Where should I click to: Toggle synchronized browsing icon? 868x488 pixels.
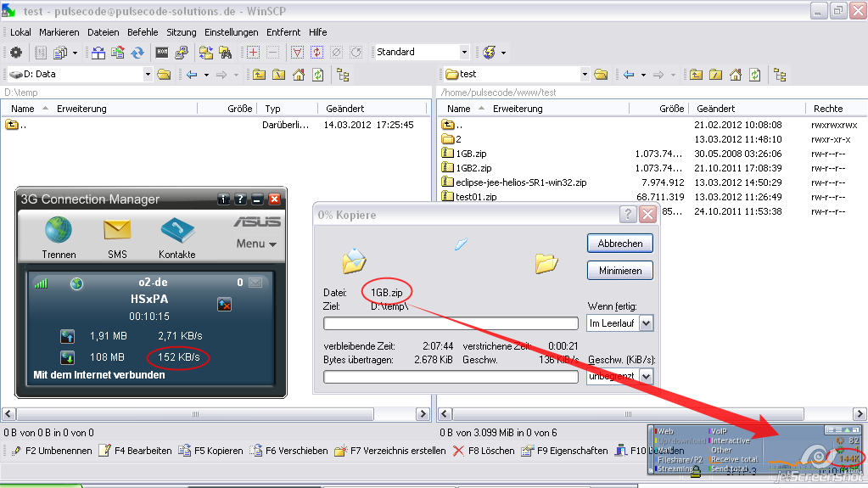point(206,52)
